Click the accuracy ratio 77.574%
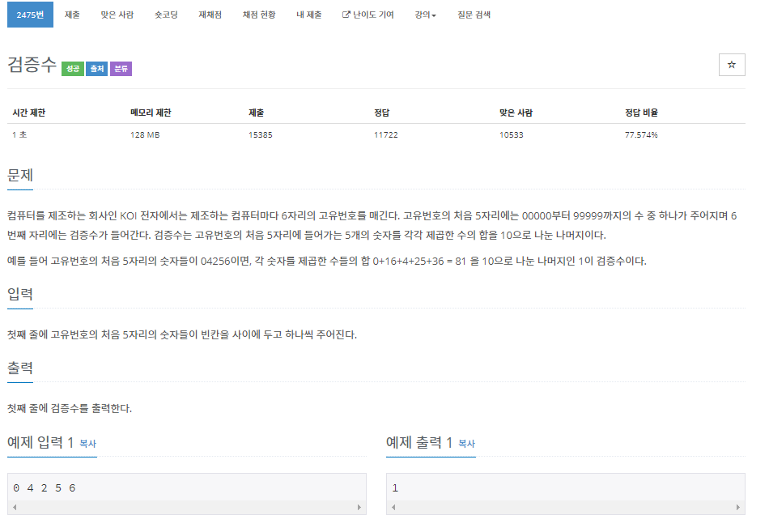The image size is (769, 532). coord(641,135)
